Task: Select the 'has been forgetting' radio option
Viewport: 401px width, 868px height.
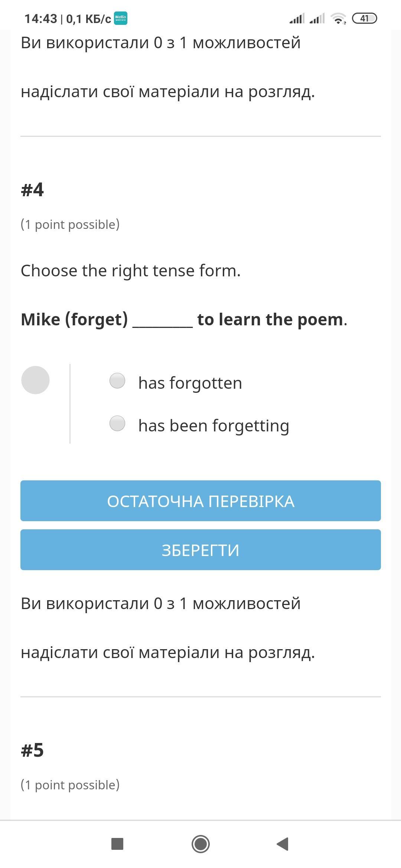Action: [x=117, y=423]
